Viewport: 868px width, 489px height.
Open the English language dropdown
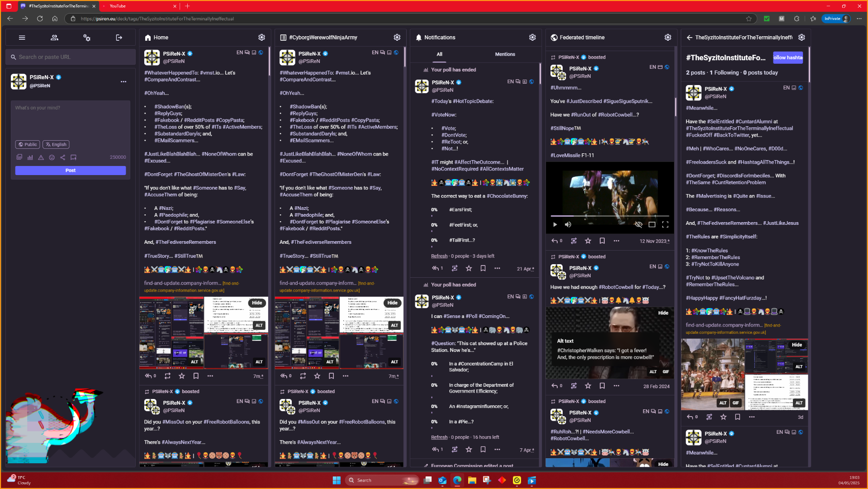[56, 145]
